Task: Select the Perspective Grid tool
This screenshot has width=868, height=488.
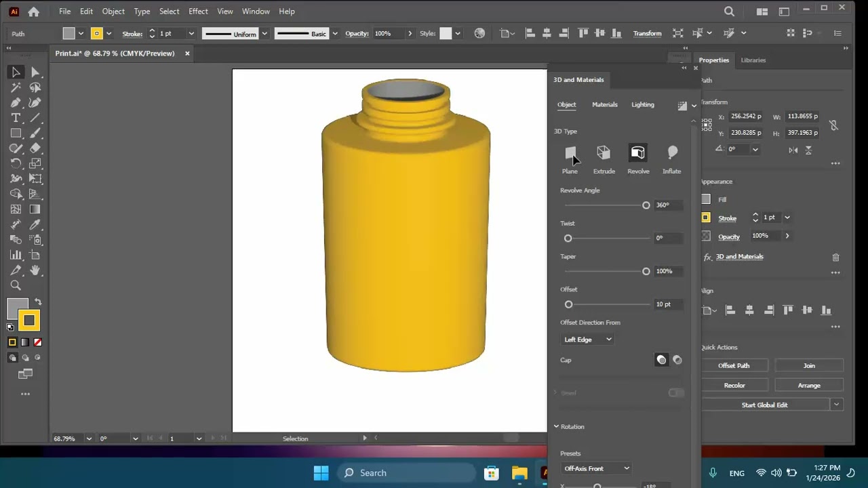Action: (x=35, y=194)
